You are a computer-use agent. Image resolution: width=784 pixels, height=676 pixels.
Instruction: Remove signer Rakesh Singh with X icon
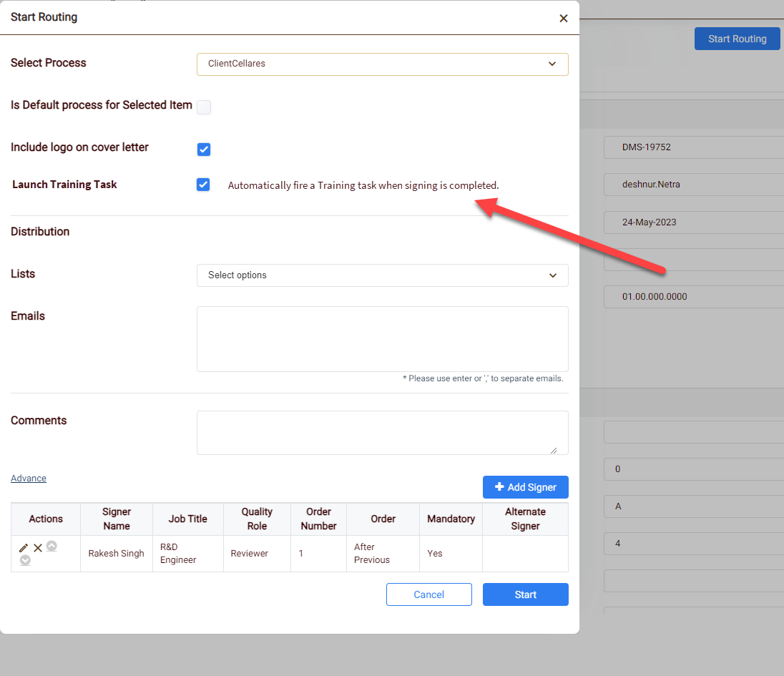click(x=38, y=548)
